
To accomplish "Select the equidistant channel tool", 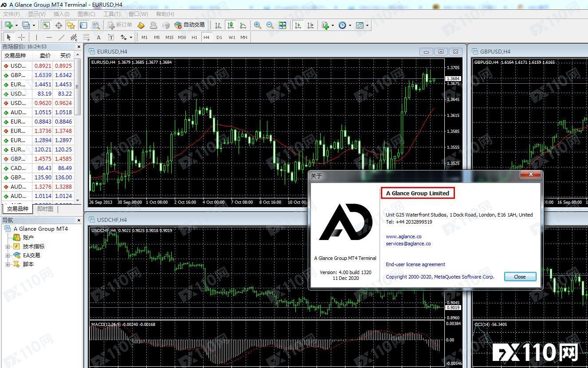I will (74, 37).
